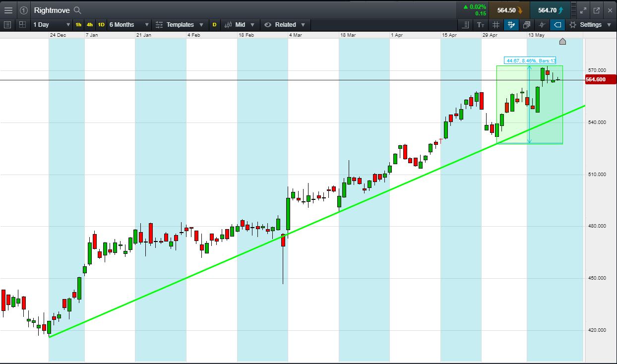Click the 21 Jan date label
Viewport: 617px width, 364px height.
tap(144, 35)
